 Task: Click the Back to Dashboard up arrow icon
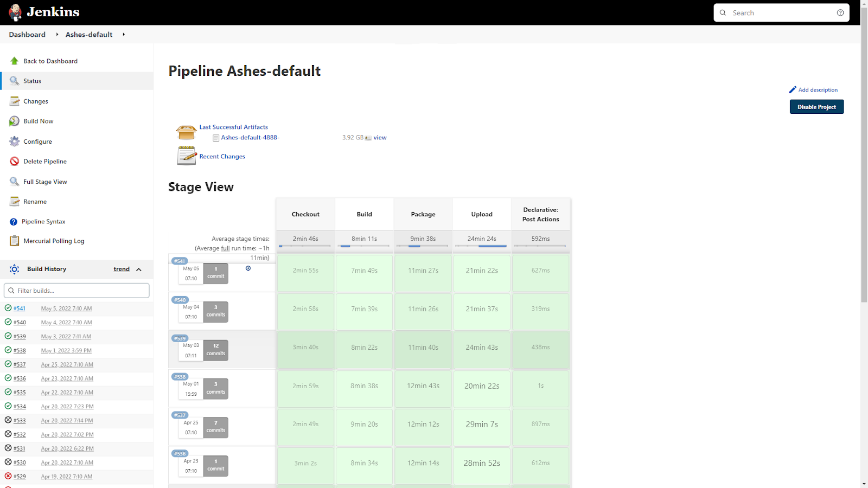pyautogui.click(x=14, y=61)
